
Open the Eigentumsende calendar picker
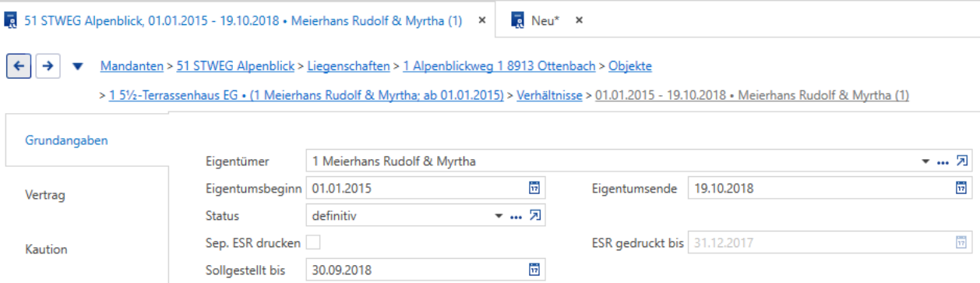click(962, 188)
